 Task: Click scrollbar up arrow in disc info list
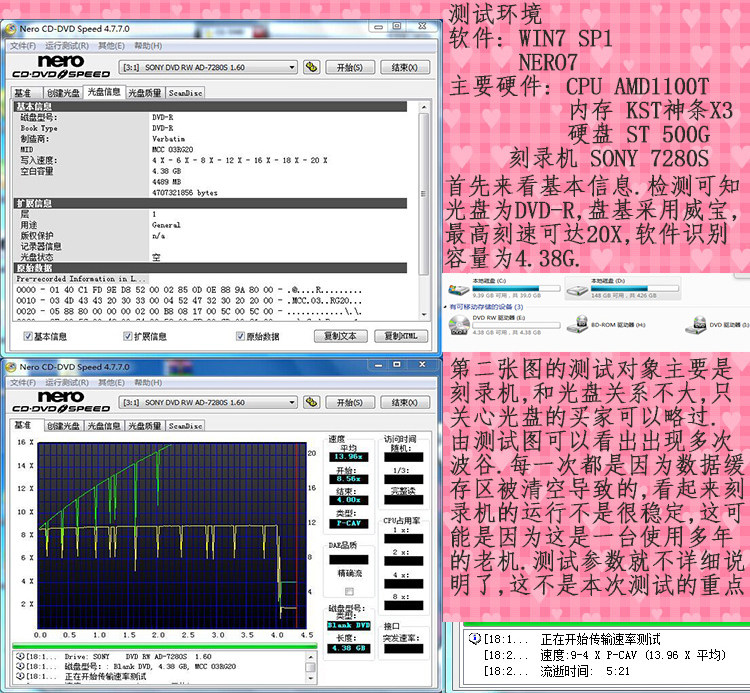(x=423, y=108)
